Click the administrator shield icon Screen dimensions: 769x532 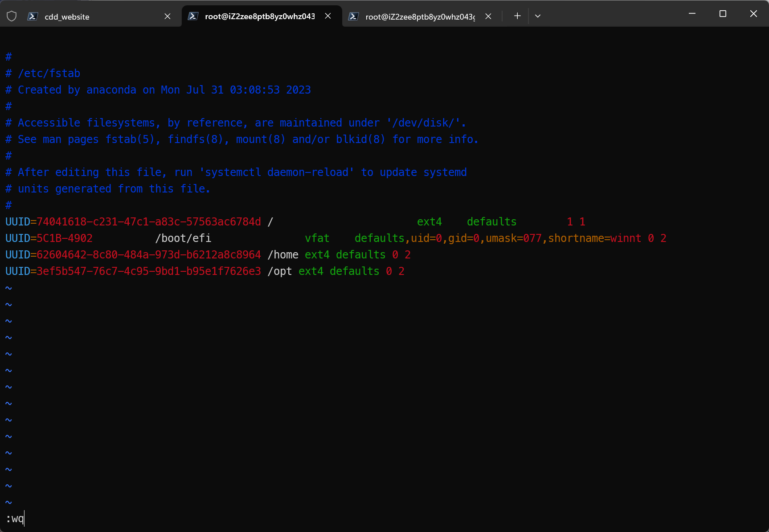coord(12,16)
